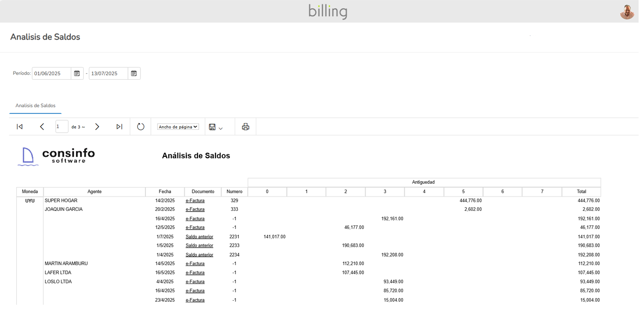Click the current page number field
Image resolution: width=644 pixels, height=311 pixels.
pyautogui.click(x=62, y=127)
